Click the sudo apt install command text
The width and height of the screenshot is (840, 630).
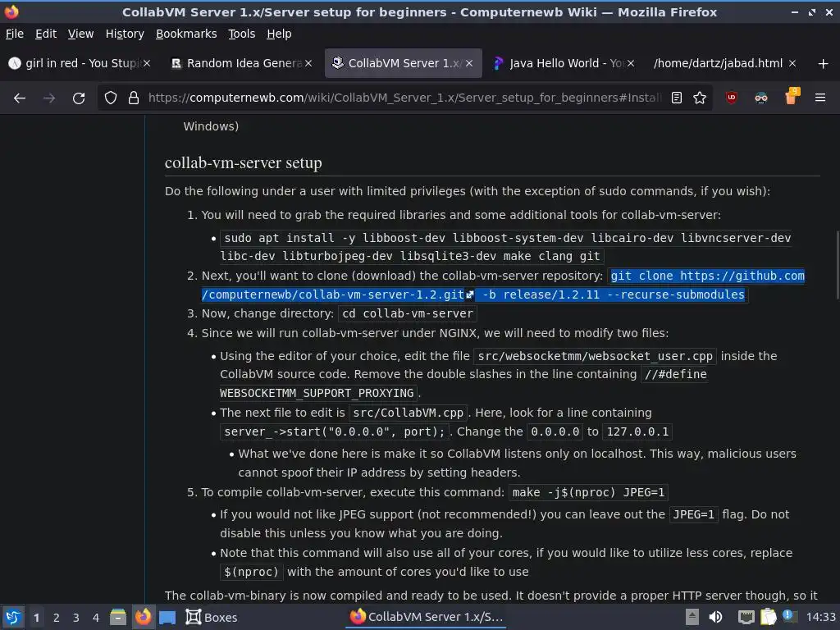pyautogui.click(x=507, y=247)
